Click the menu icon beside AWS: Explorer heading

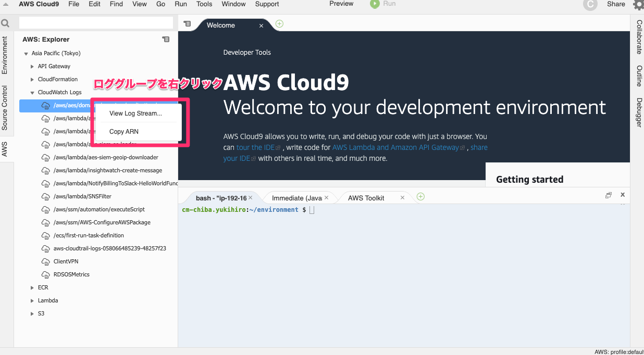tap(166, 39)
